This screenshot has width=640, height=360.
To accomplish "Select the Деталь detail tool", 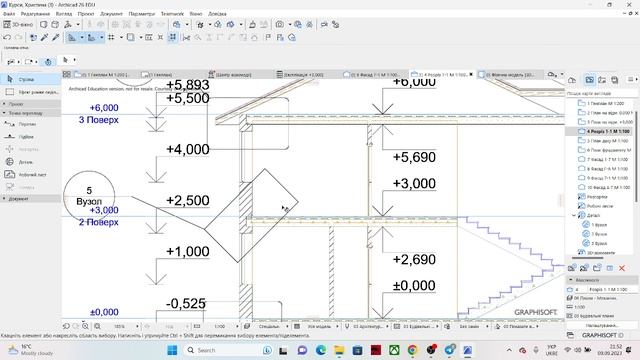I will 31,162.
